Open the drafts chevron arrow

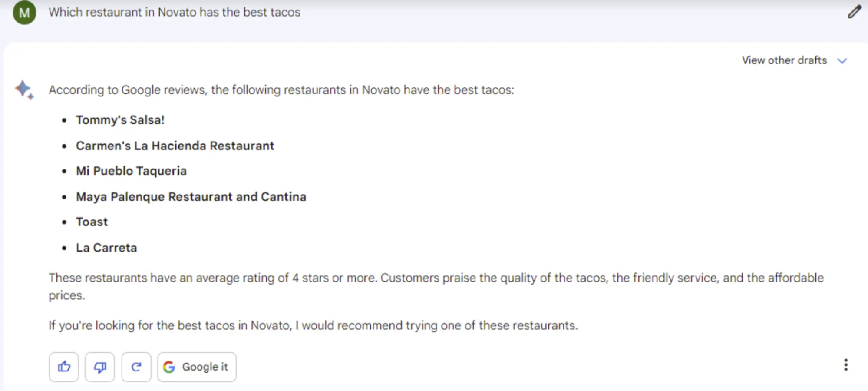coord(842,60)
